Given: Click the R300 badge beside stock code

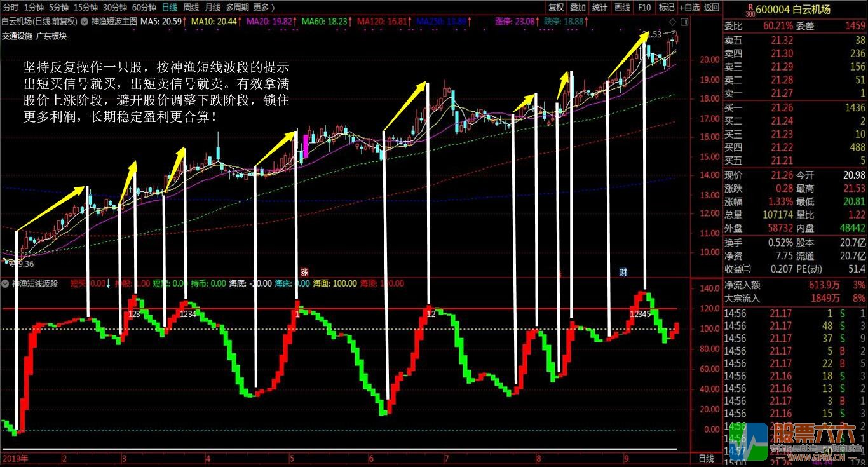Looking at the screenshot, I should tap(731, 9).
